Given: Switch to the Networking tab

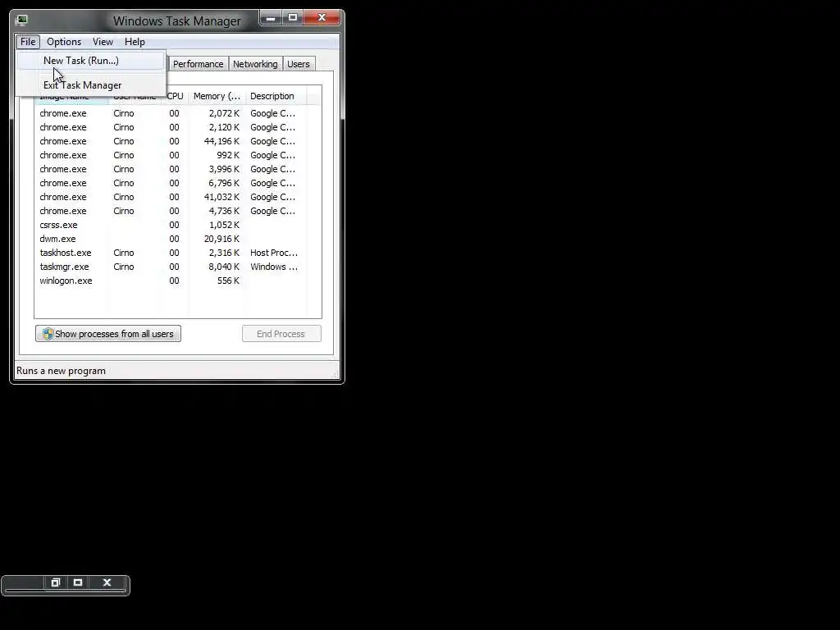Looking at the screenshot, I should coord(255,64).
